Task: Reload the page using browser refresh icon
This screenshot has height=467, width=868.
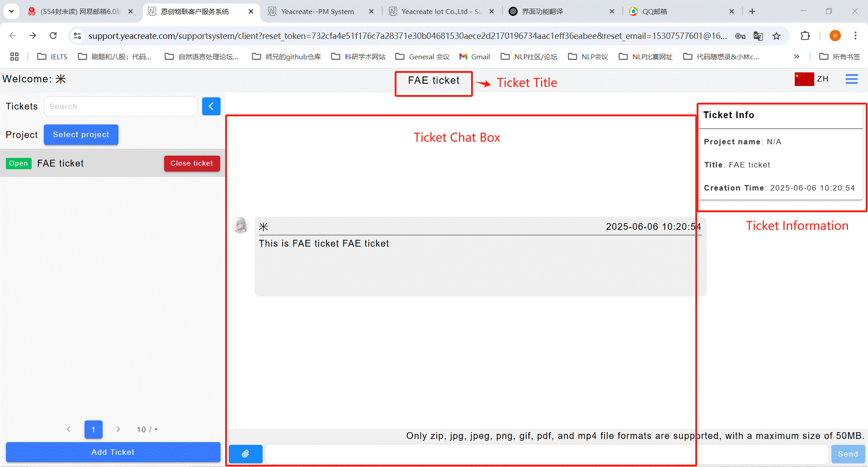Action: coord(53,36)
